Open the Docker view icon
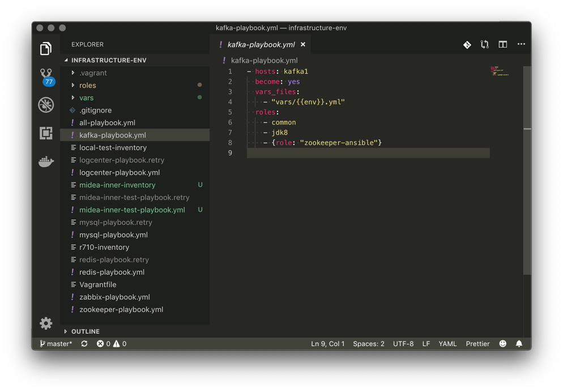The width and height of the screenshot is (563, 392). [46, 162]
